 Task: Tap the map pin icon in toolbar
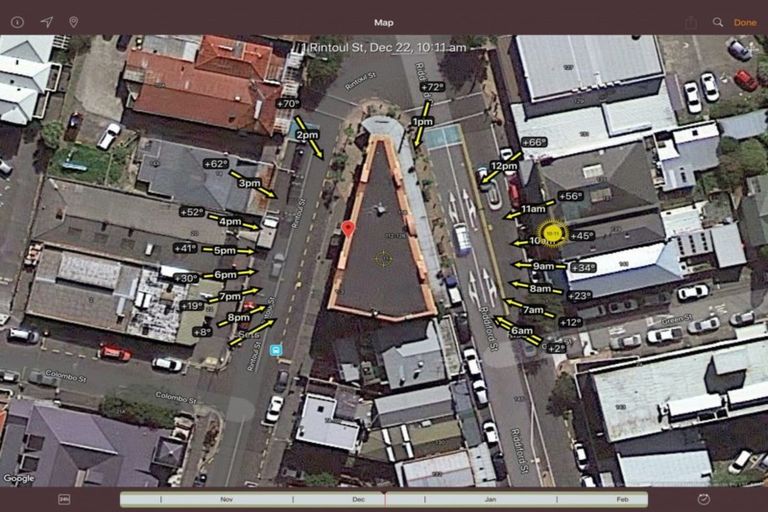[x=73, y=22]
